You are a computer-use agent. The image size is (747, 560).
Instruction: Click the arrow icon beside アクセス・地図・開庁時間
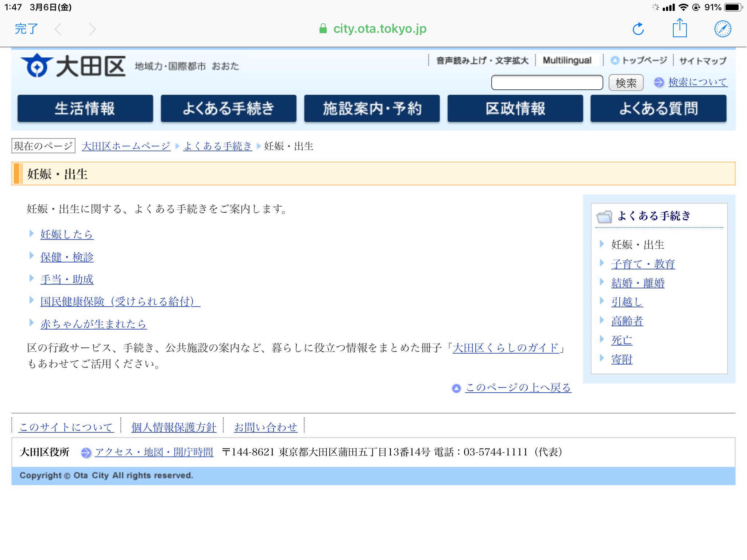tap(86, 452)
